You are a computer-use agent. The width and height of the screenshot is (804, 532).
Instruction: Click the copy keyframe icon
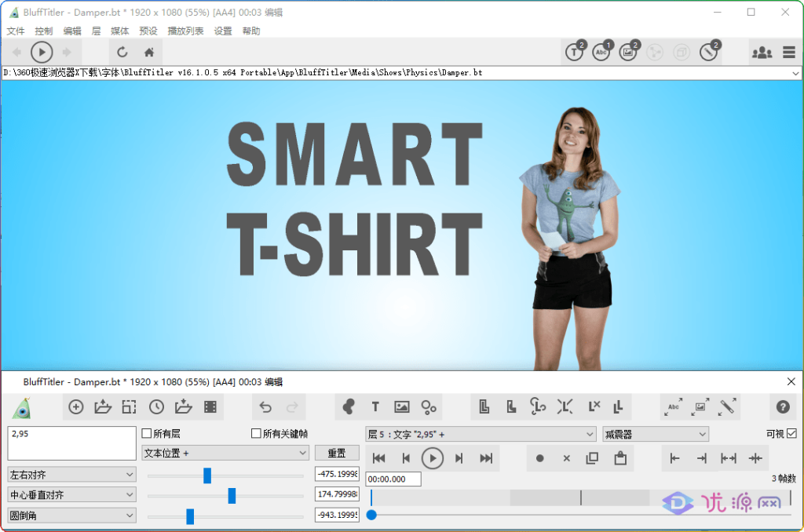(592, 457)
